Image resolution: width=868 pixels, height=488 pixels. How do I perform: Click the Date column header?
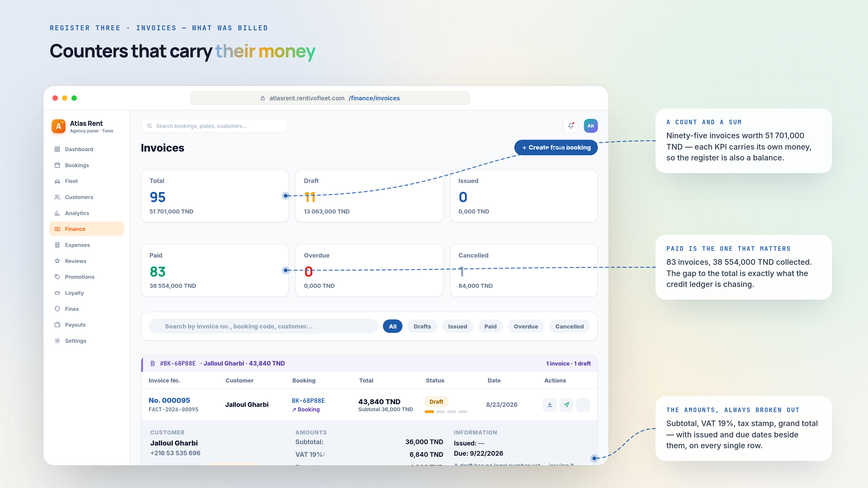pyautogui.click(x=494, y=380)
